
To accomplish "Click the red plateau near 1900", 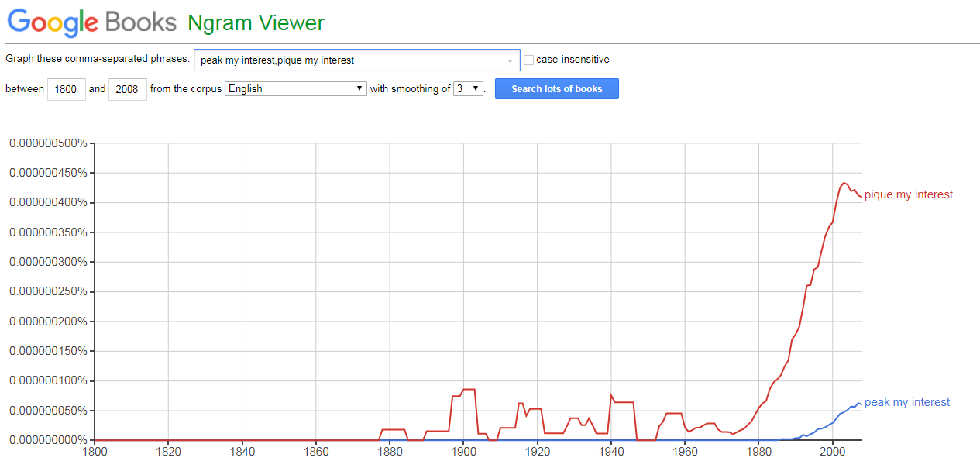I will click(467, 389).
